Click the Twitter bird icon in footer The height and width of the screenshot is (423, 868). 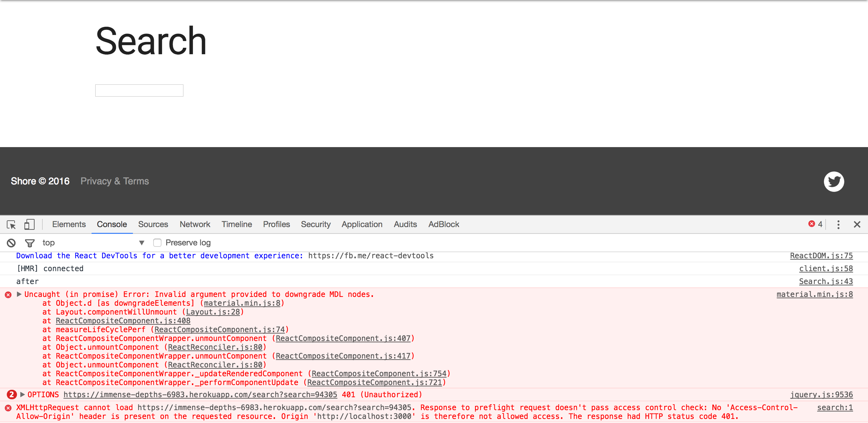click(834, 181)
